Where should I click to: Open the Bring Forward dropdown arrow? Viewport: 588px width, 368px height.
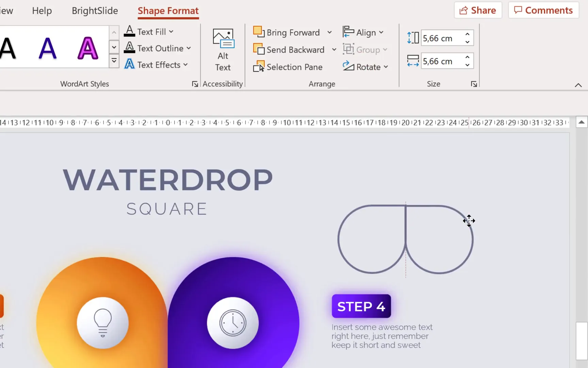pos(329,32)
